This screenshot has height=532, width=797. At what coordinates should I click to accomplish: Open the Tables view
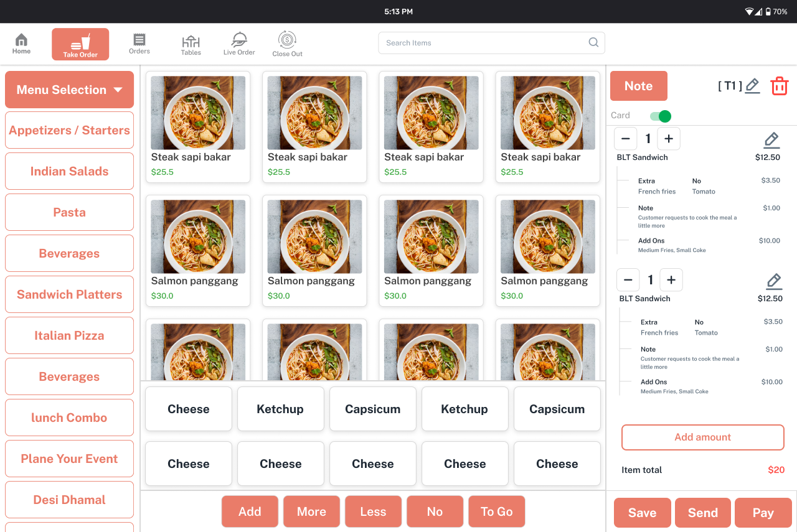click(191, 45)
